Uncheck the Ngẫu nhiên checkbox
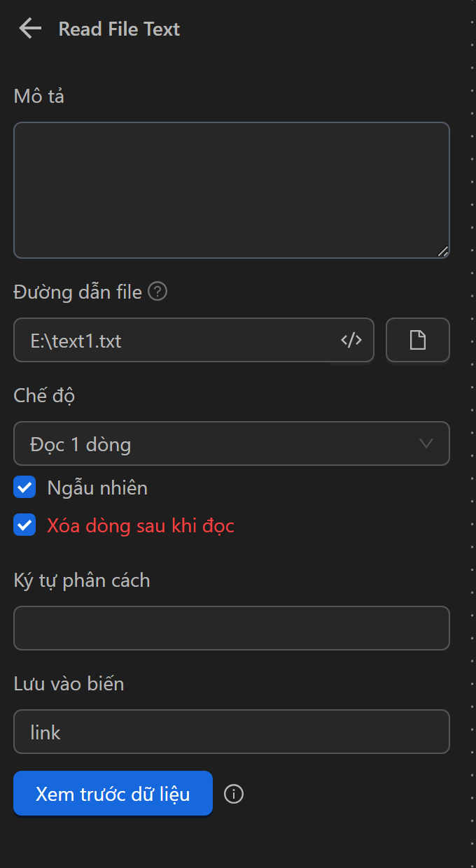The image size is (476, 868). tap(24, 488)
